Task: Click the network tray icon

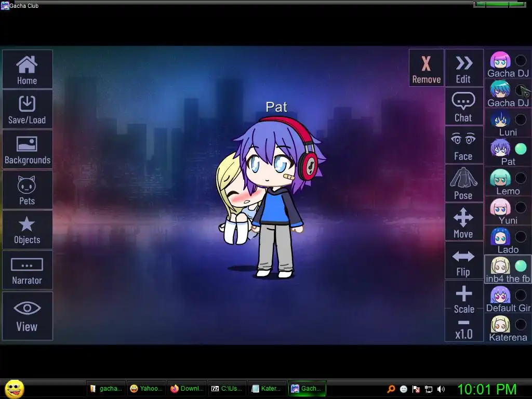Action: tap(429, 389)
